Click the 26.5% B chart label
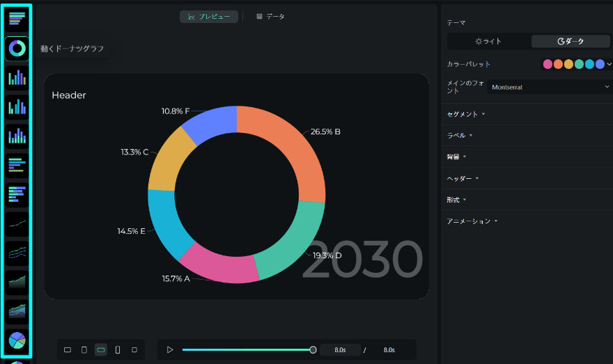Screen dimensions: 613x364 click(x=325, y=132)
